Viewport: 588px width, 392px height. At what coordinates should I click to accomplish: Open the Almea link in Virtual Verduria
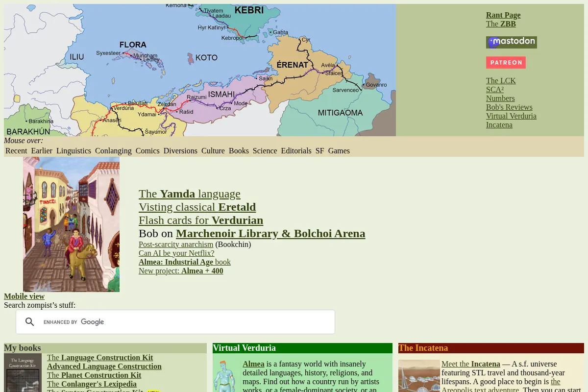point(253,364)
